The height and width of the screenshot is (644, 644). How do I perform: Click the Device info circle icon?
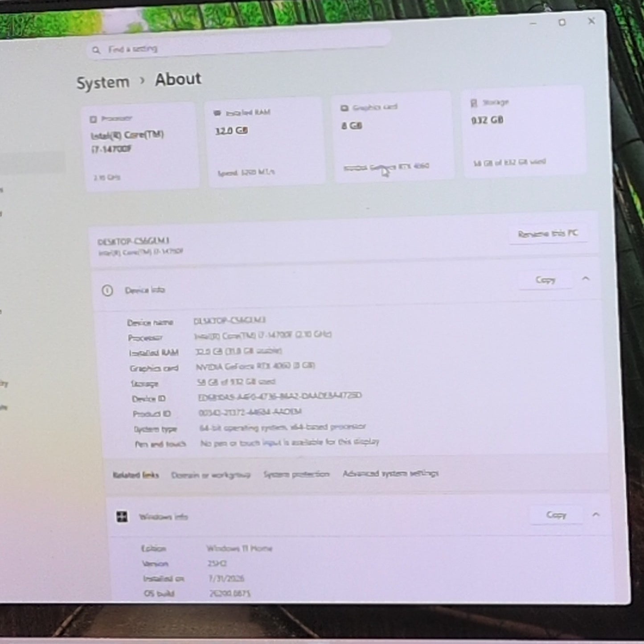(x=107, y=291)
